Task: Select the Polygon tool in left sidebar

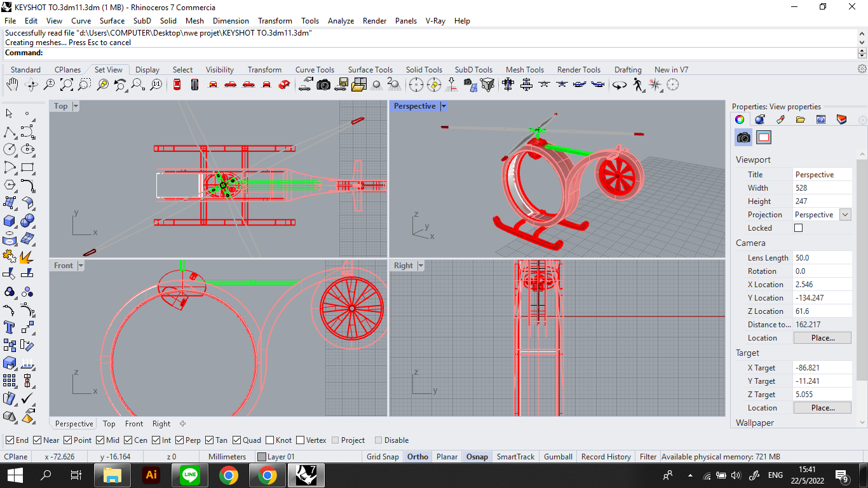Action: click(10, 185)
